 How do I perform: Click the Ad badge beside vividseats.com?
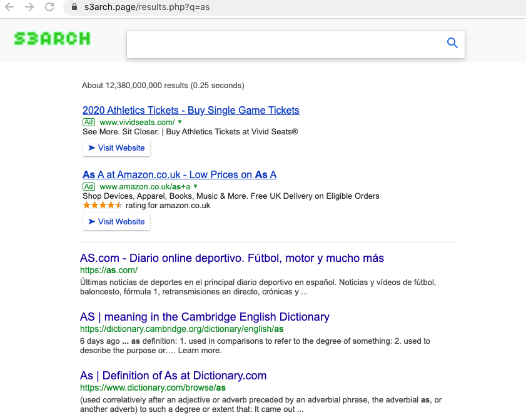(x=89, y=122)
